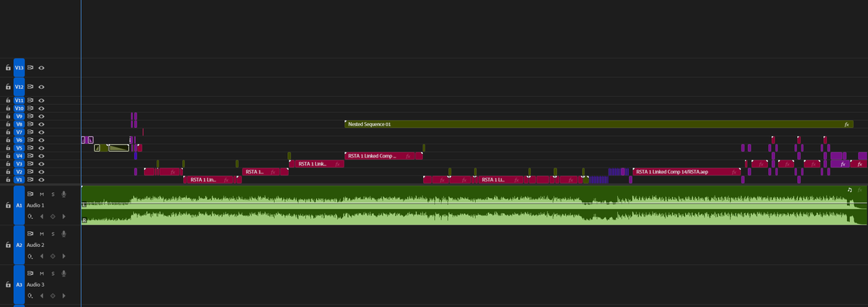The height and width of the screenshot is (307, 868).
Task: Lock the A3 audio track
Action: 8,285
